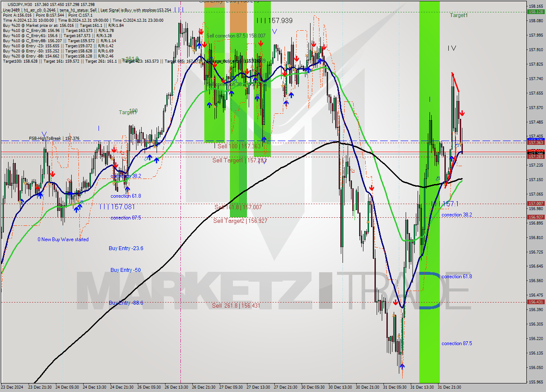Click the '23 Dec 2024' time axis label
Screen dimensions: 546x392
click(13, 387)
